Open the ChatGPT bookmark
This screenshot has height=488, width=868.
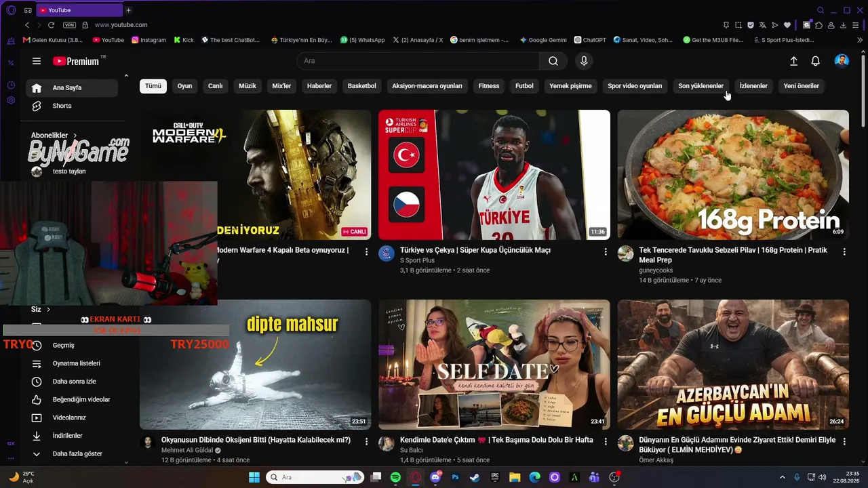[x=590, y=40]
